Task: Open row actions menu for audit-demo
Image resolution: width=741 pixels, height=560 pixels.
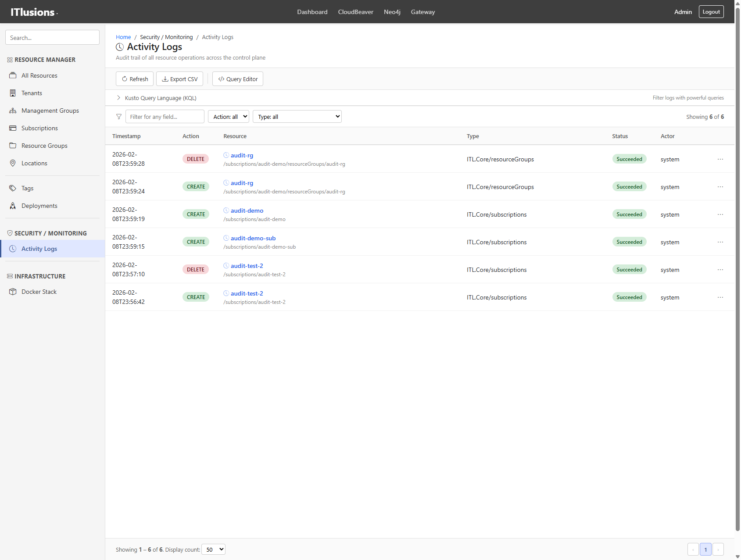Action: click(720, 214)
